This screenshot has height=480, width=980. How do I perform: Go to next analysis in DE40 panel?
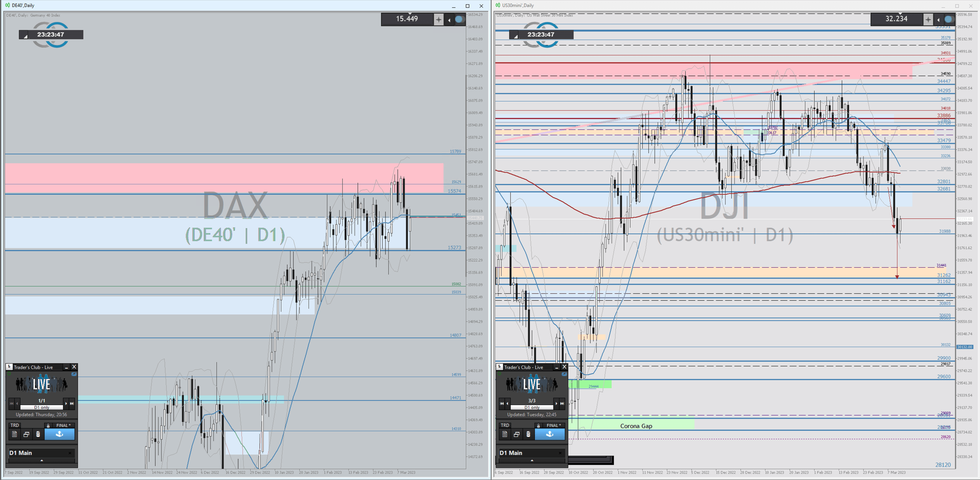click(x=66, y=404)
